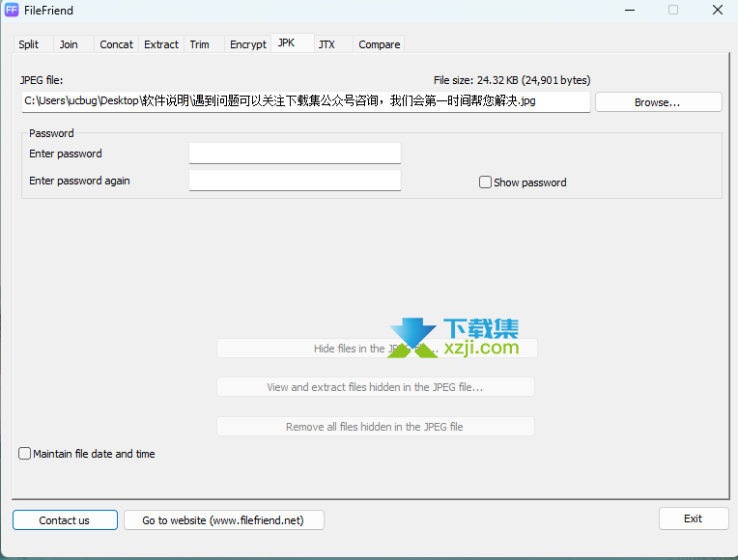
Task: Switch to the Compare tab
Action: point(380,44)
